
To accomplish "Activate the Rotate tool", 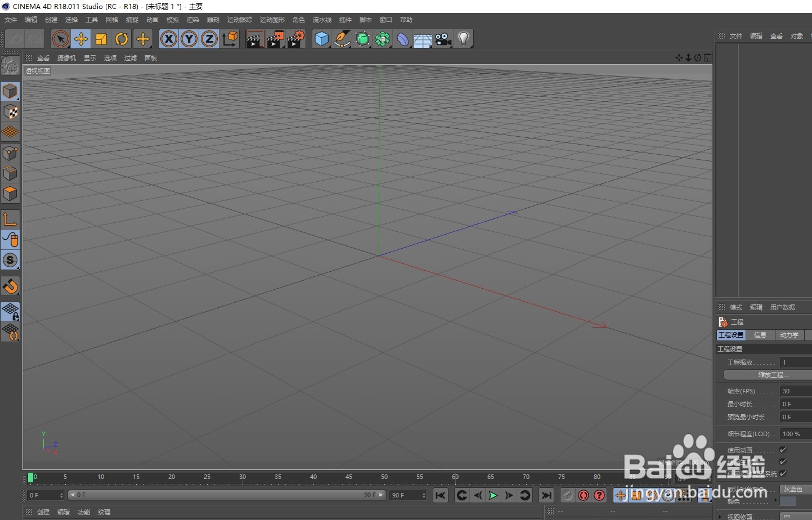I will (x=122, y=39).
